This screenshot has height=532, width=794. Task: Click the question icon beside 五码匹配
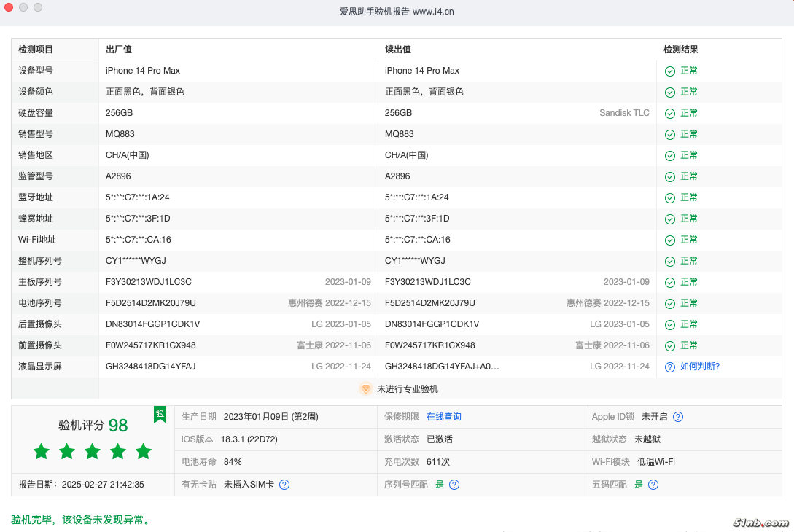(653, 485)
